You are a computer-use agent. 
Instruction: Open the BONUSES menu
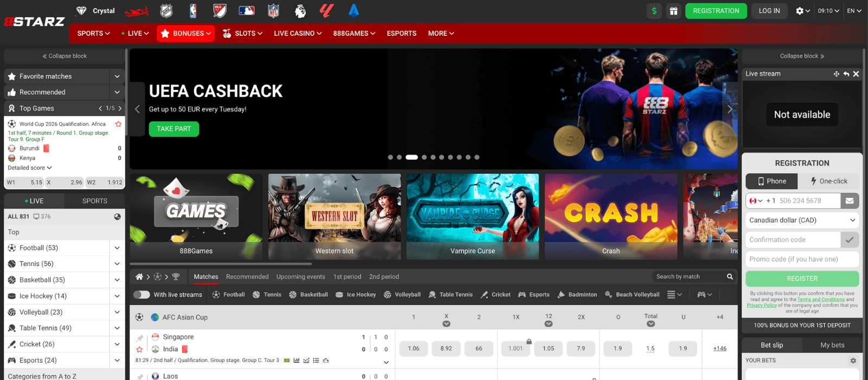(186, 34)
